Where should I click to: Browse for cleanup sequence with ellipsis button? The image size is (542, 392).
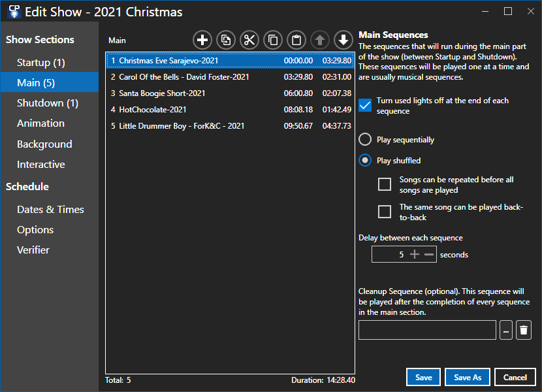tap(506, 330)
